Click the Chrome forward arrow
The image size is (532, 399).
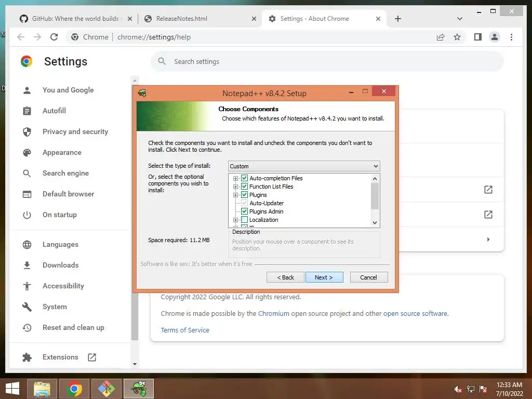[37, 37]
